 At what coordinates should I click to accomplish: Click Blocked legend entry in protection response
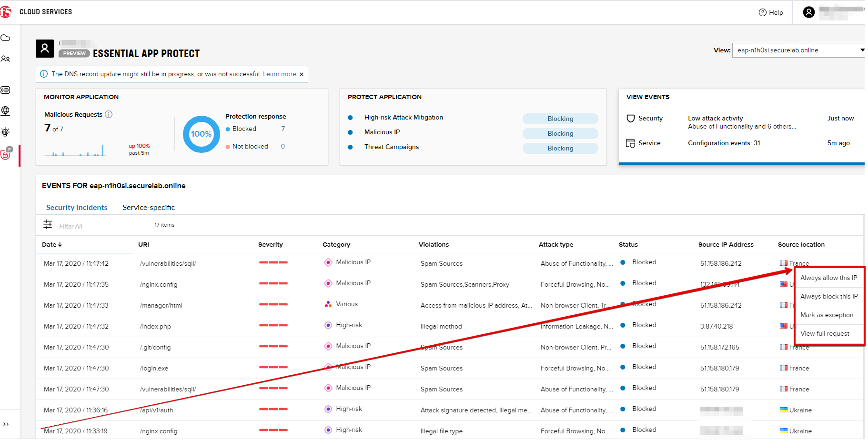244,129
